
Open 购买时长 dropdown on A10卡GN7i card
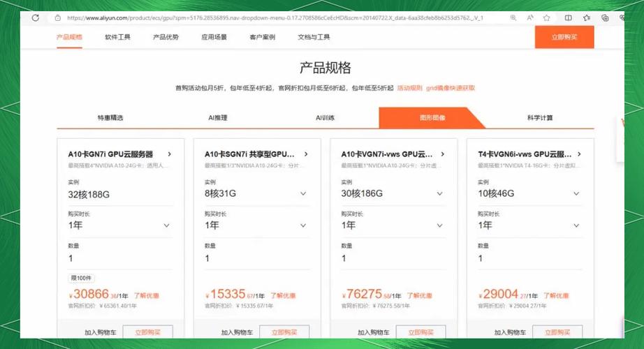pos(120,225)
